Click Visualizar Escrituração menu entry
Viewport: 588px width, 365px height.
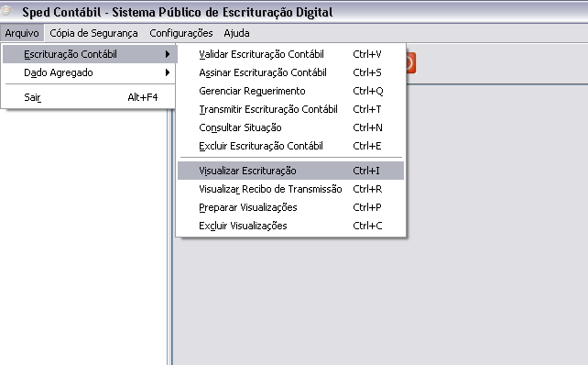[x=290, y=171]
